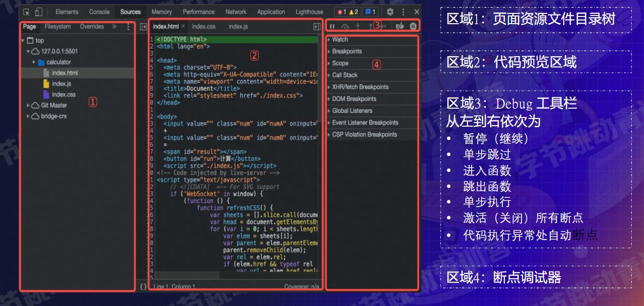The image size is (644, 306).
Task: Click the error count badge
Action: pos(341,12)
